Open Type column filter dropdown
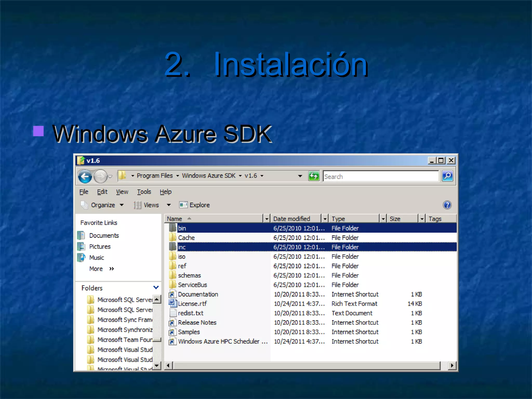 tap(383, 219)
